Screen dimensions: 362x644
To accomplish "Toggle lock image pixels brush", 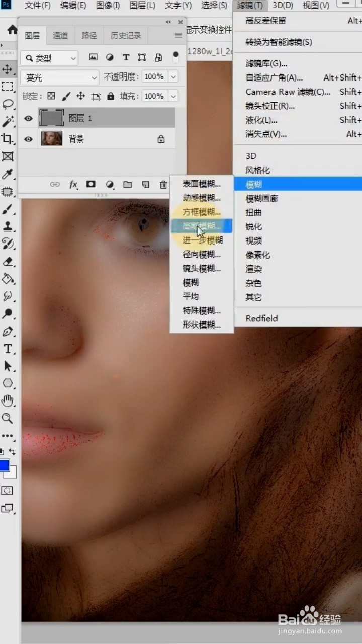I will (x=66, y=96).
